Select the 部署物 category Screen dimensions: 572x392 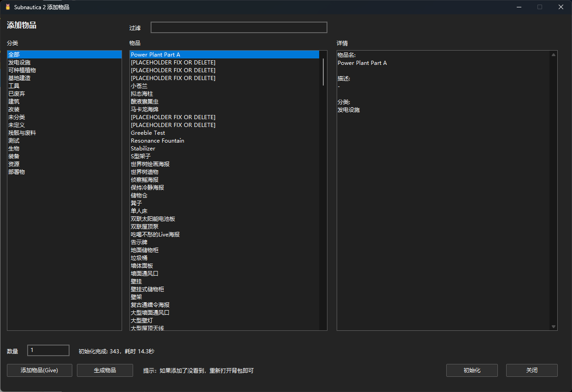coord(64,172)
